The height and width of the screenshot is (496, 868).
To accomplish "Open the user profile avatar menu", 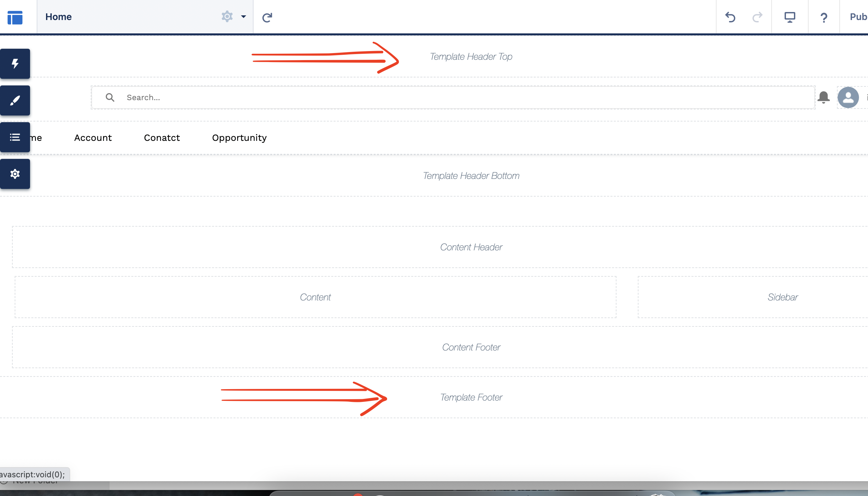I will 848,97.
